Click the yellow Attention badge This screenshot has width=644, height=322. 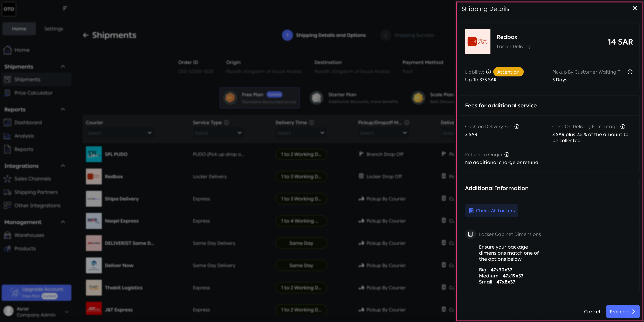click(x=508, y=72)
